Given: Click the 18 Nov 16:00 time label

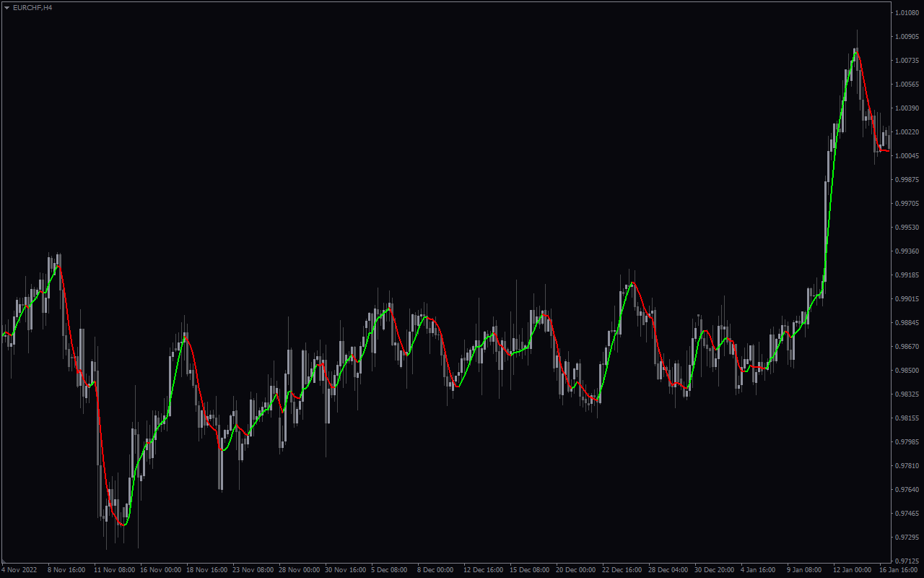Looking at the screenshot, I should click(206, 570).
